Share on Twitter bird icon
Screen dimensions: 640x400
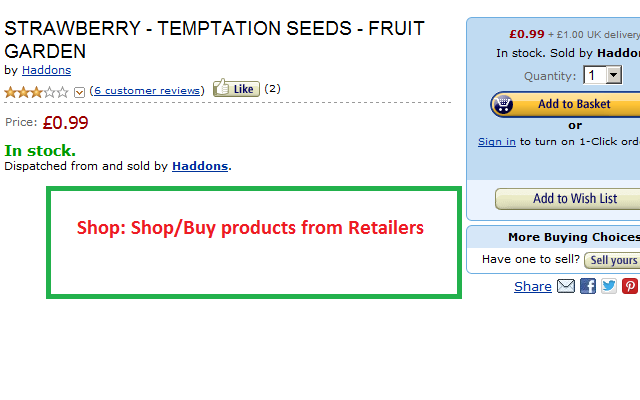[x=609, y=286]
